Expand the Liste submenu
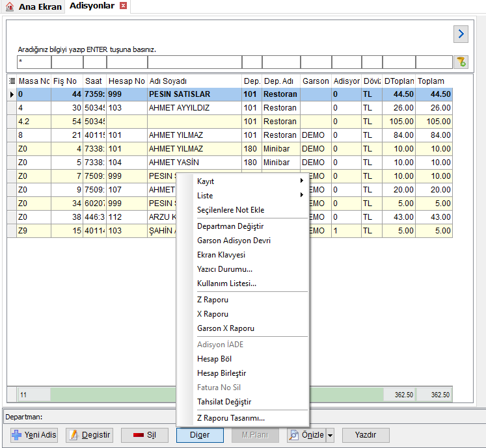This screenshot has height=448, width=486. pos(250,195)
